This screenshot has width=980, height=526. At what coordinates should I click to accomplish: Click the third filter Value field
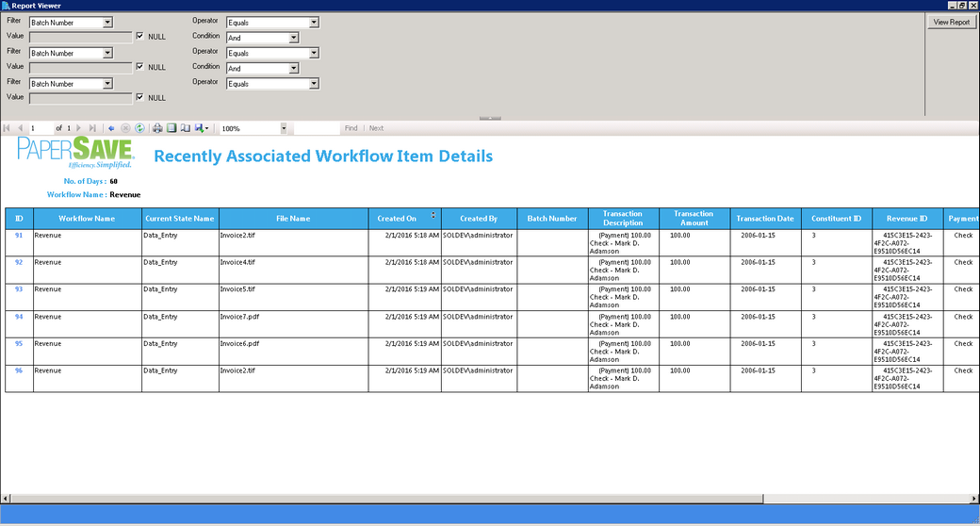click(x=81, y=98)
